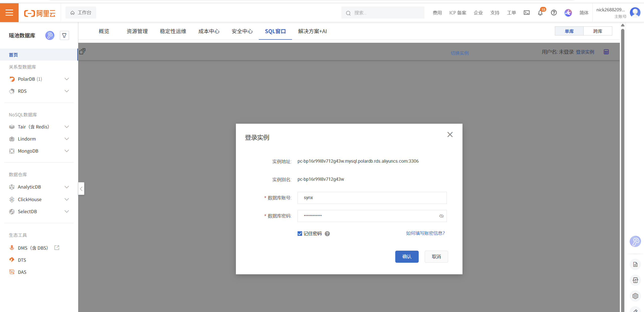644x312 pixels.
Task: Expand the AnalyticDB chevron
Action: pyautogui.click(x=67, y=187)
